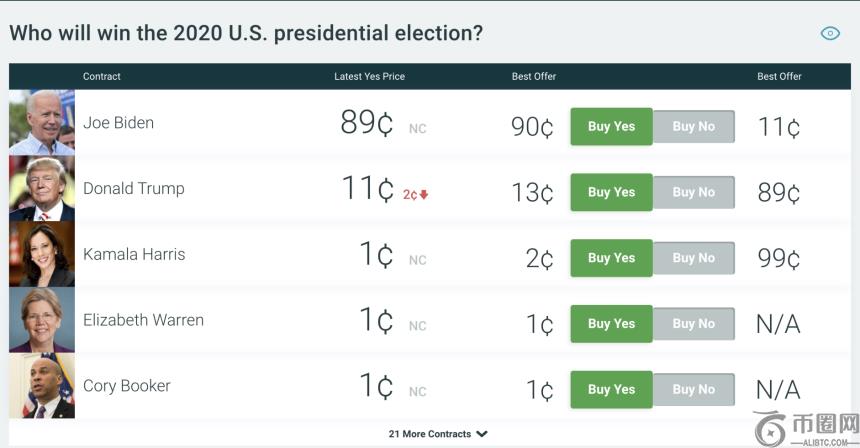The height and width of the screenshot is (448, 860).
Task: Hit Buy No for Cory Booker
Action: (x=694, y=390)
